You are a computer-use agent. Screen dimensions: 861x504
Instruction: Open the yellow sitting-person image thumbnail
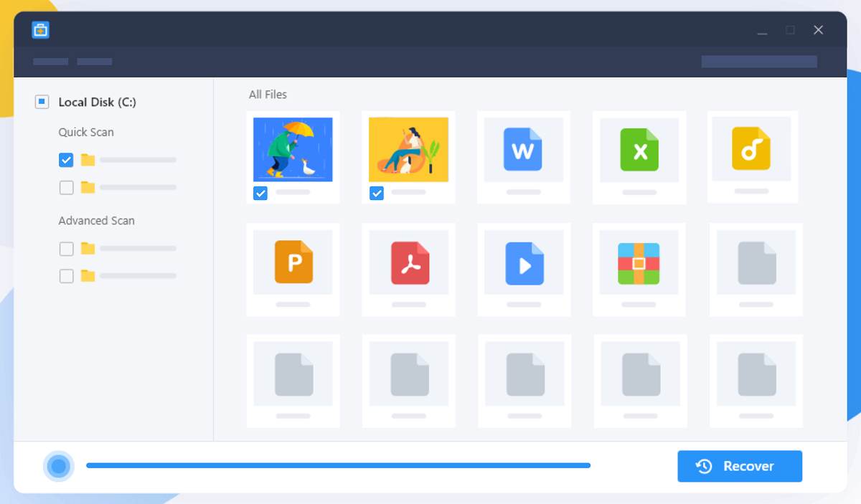[x=408, y=149]
